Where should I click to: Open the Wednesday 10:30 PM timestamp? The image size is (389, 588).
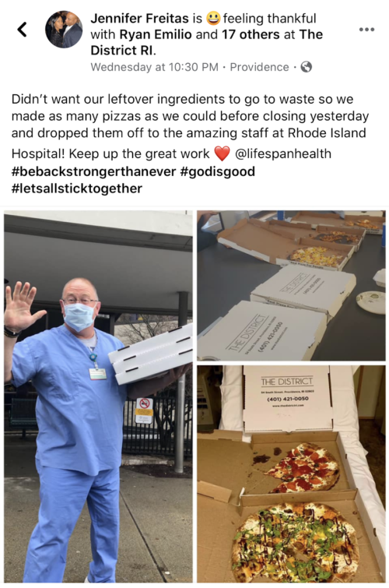pos(154,67)
